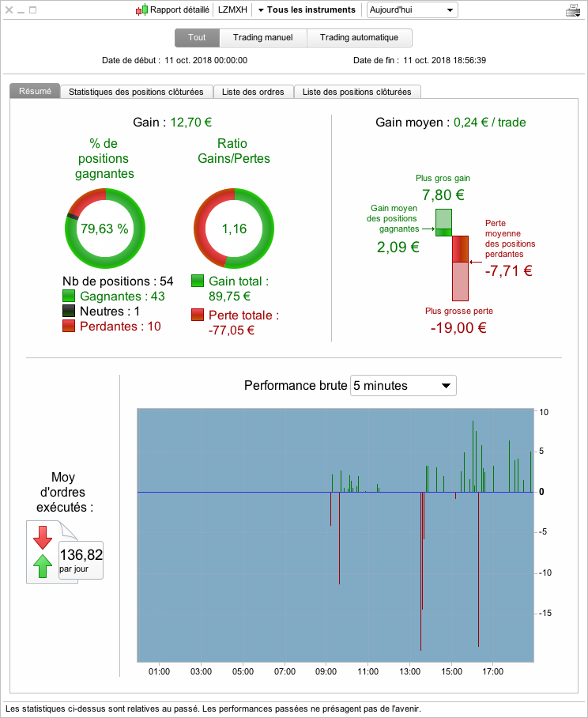Open the Liste des ordres tab
The width and height of the screenshot is (588, 718).
(x=253, y=92)
